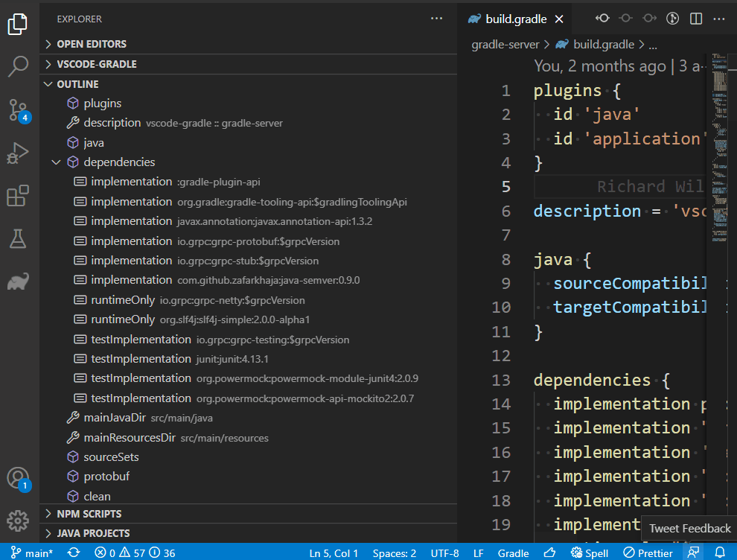Toggle the Spell checker status item
737x560 pixels.
590,553
